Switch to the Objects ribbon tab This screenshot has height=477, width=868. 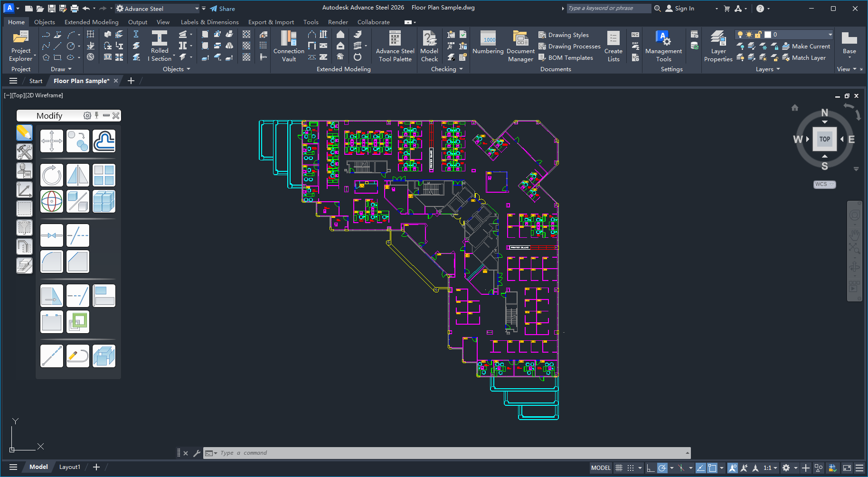45,22
